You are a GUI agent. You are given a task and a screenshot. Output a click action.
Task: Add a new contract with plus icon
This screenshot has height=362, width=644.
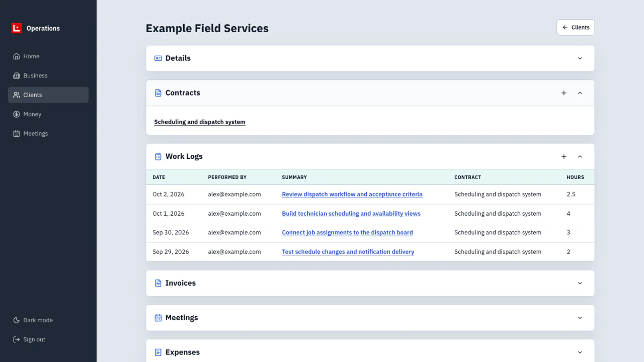click(564, 93)
